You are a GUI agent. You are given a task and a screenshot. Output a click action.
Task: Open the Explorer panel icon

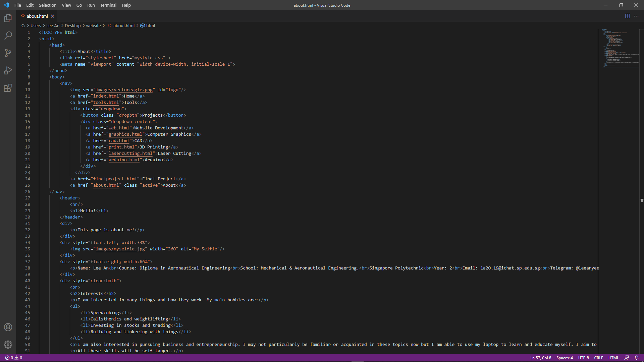click(x=8, y=18)
